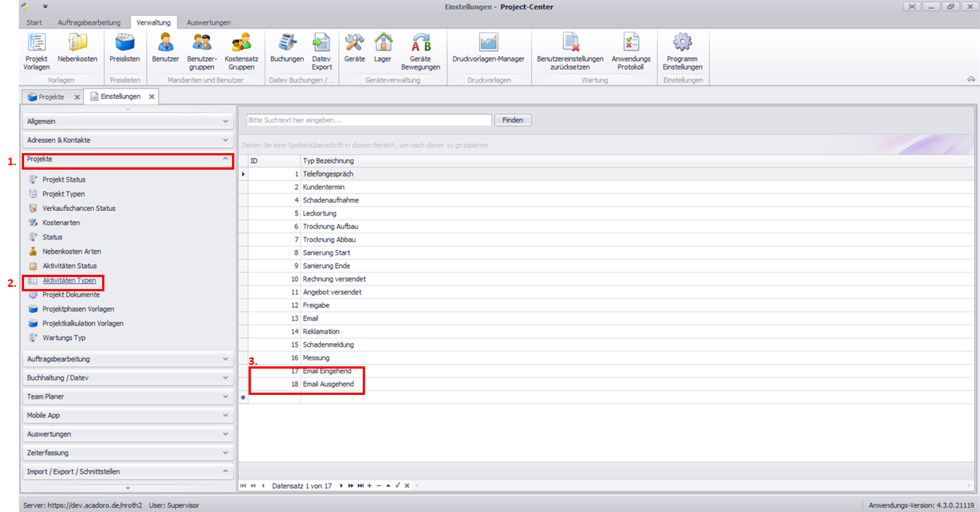Expand the Allgemein settings section

128,121
